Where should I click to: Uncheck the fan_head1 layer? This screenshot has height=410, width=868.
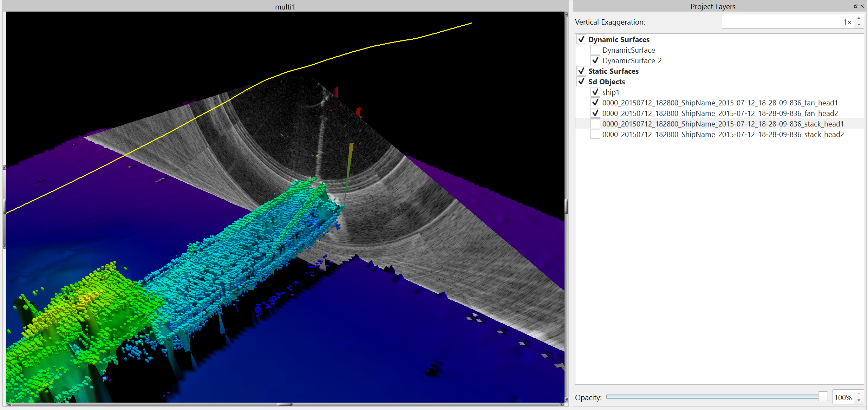click(595, 103)
